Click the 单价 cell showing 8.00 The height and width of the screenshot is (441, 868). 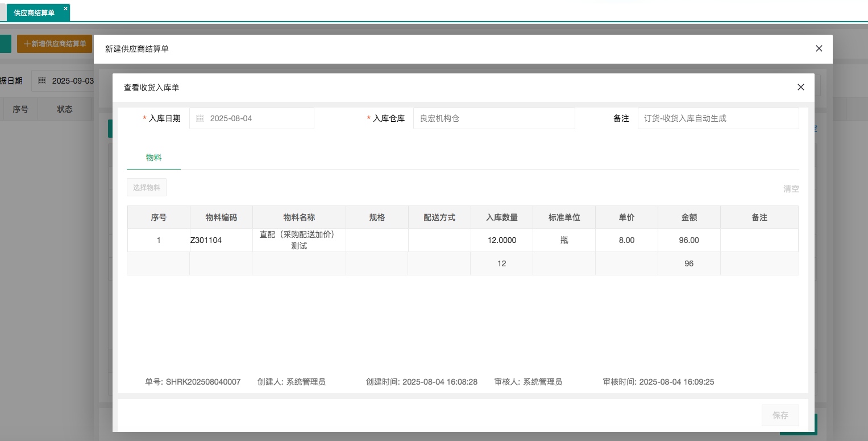[x=626, y=240]
